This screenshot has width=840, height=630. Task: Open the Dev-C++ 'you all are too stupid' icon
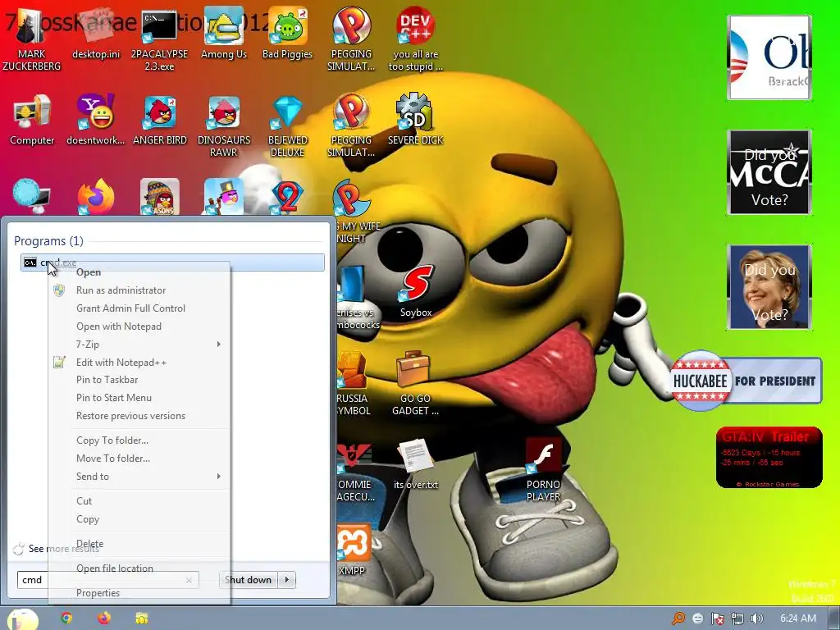point(415,39)
